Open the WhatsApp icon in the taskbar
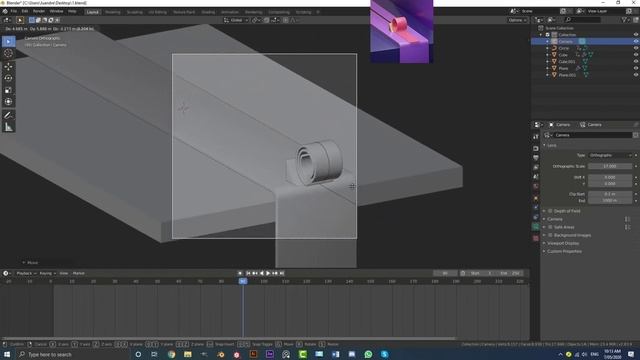The height and width of the screenshot is (360, 640). (x=368, y=354)
